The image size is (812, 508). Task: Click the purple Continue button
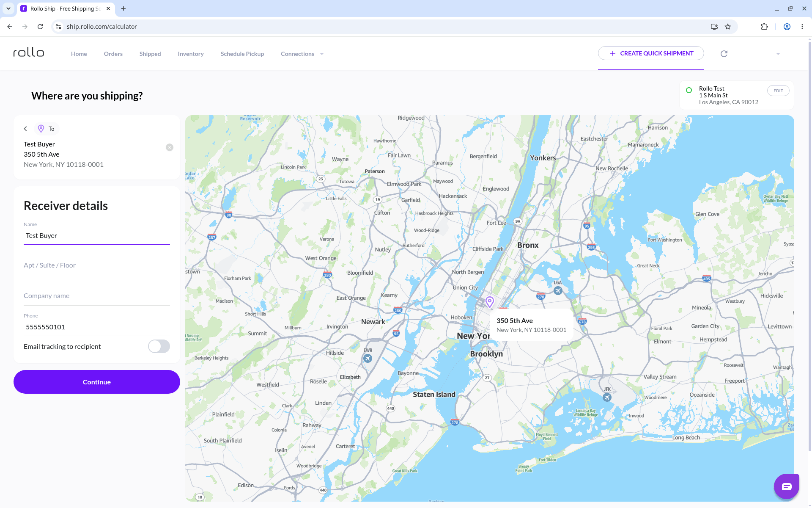(97, 382)
